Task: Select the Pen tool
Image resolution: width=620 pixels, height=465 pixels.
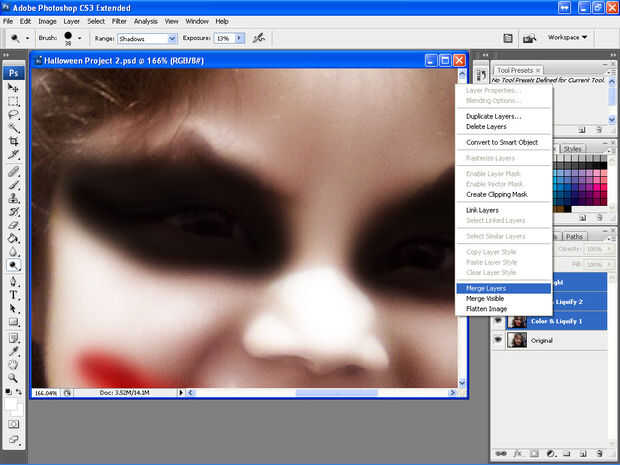Action: coord(13,282)
